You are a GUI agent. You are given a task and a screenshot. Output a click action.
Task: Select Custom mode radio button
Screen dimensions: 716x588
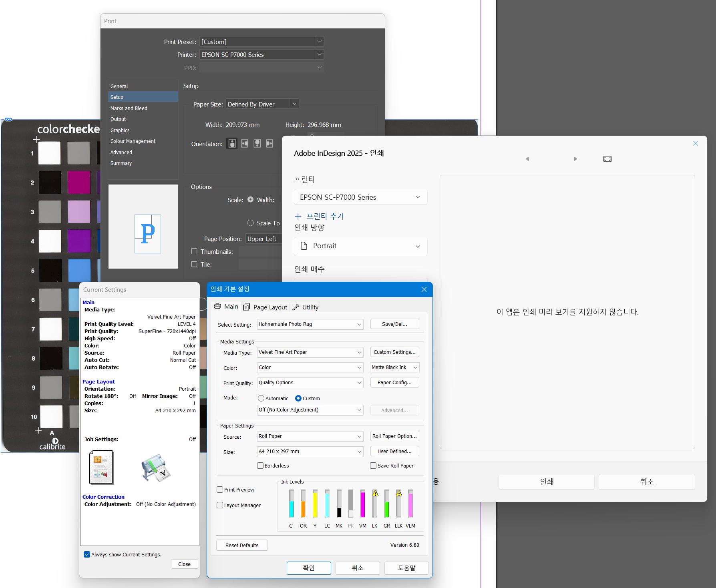298,398
